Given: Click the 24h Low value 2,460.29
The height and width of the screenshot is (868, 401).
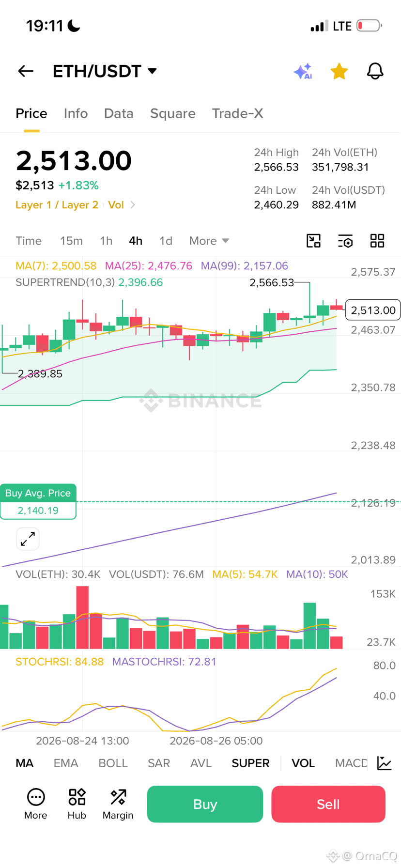Looking at the screenshot, I should 277,205.
